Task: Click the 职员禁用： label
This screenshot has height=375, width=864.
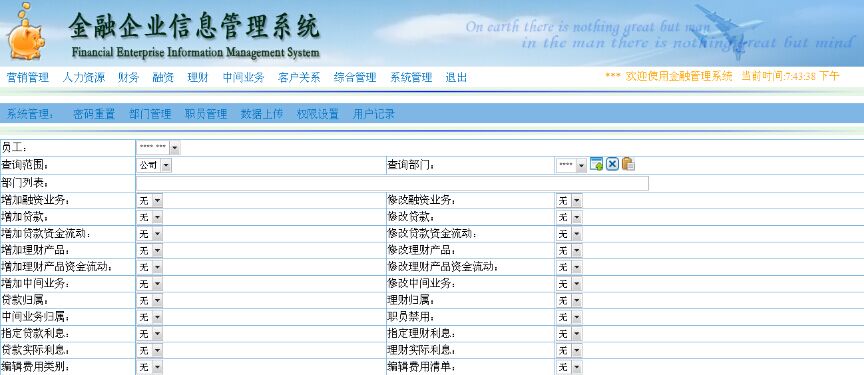Action: pyautogui.click(x=411, y=317)
